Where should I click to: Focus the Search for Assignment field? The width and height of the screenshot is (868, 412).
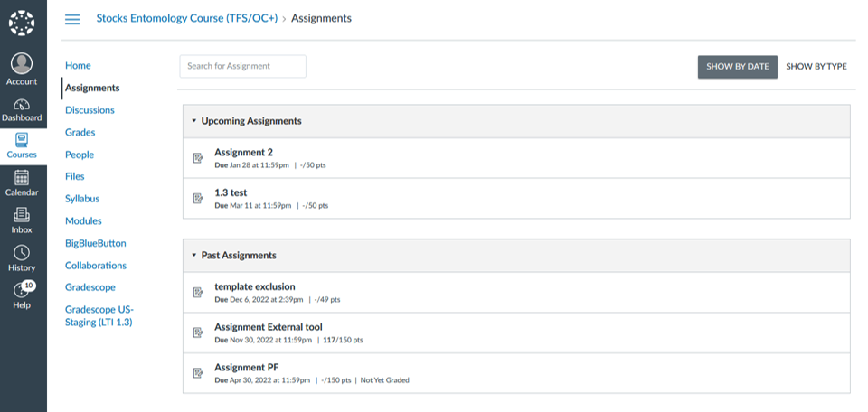[x=242, y=66]
